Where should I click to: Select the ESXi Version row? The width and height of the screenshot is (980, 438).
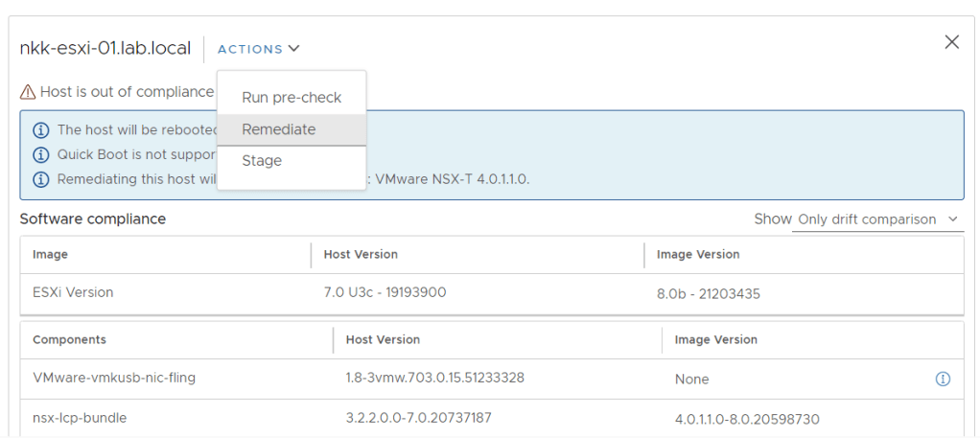click(73, 292)
